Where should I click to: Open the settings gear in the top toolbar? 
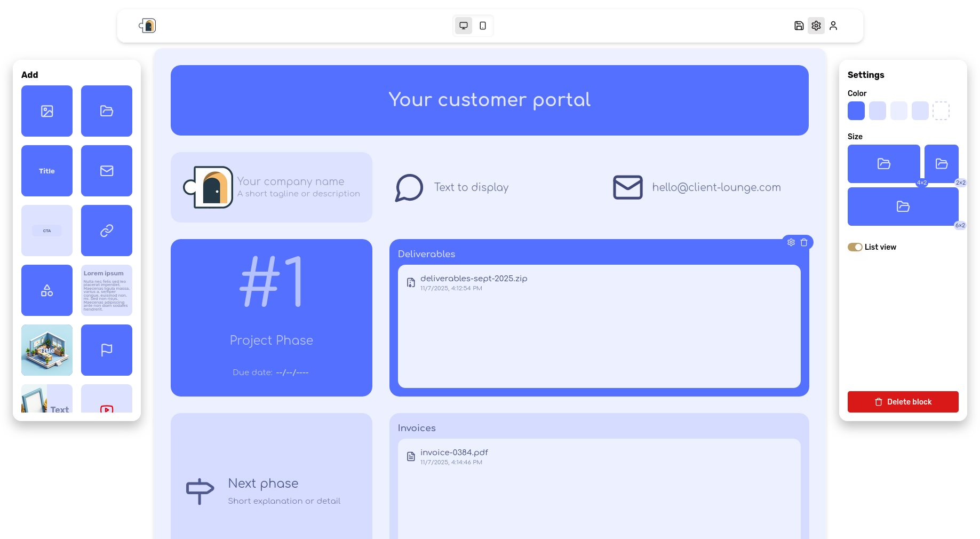point(816,25)
